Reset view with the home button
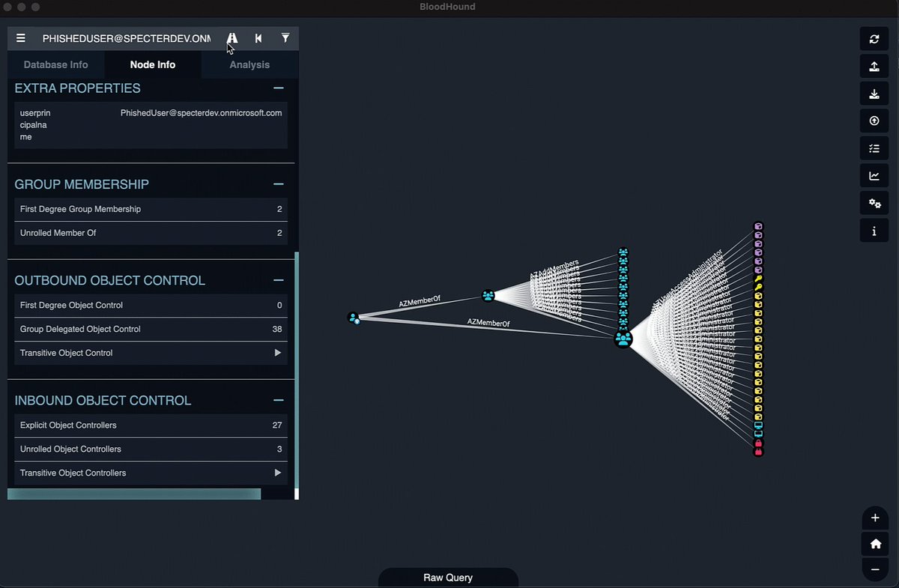This screenshot has width=899, height=588. click(x=875, y=544)
